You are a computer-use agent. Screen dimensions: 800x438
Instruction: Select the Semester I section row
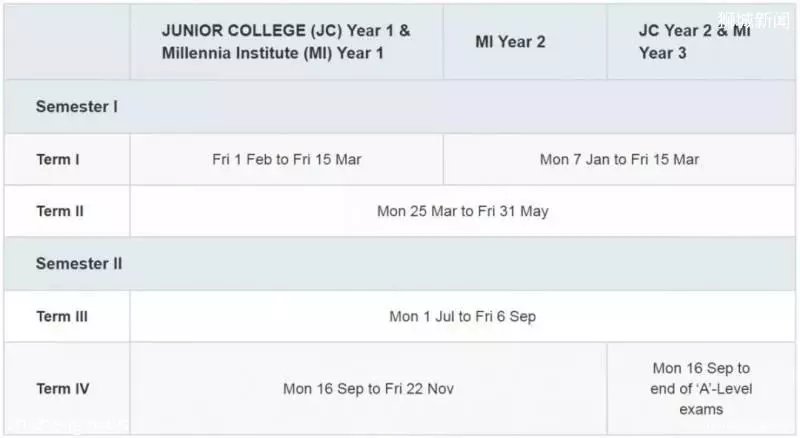400,107
